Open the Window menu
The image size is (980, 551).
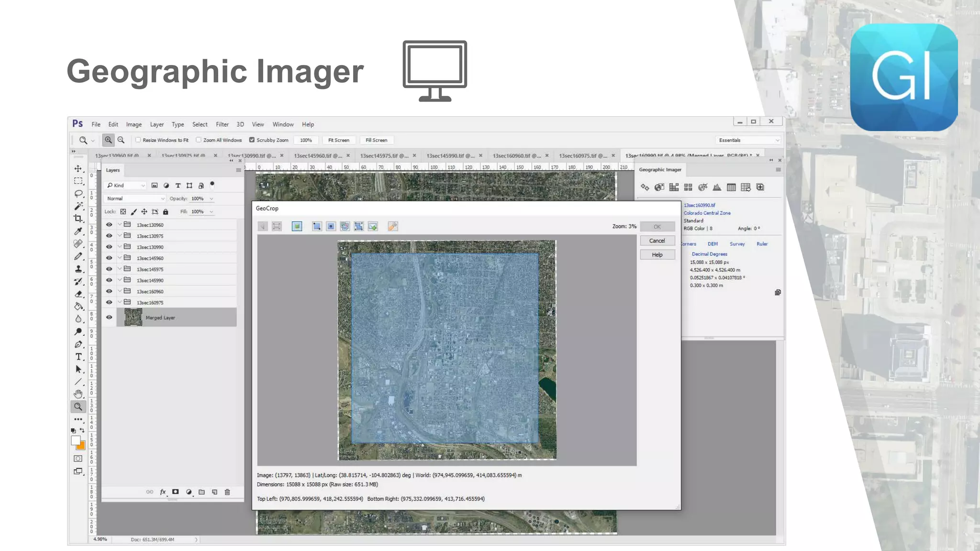click(283, 124)
